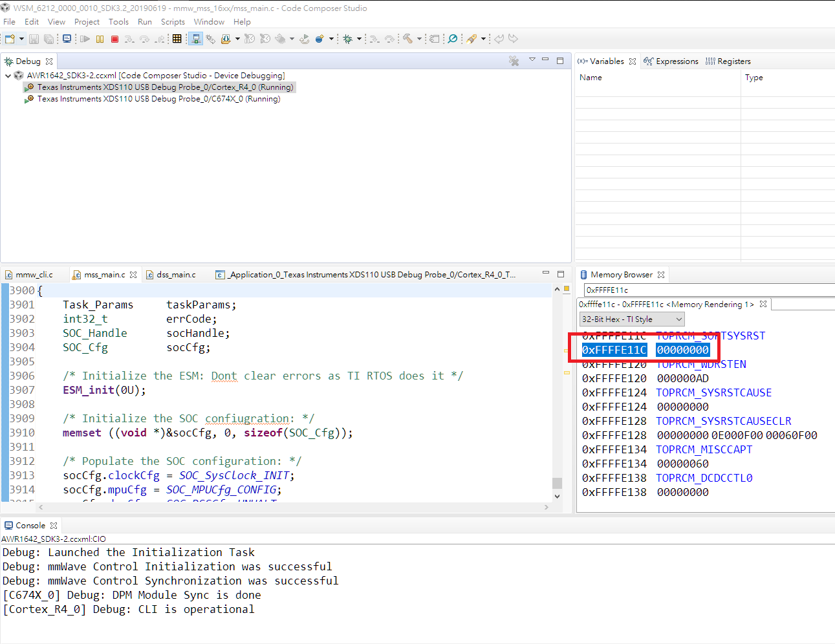Close the mss_main.c editor tab
The image size is (835, 644).
pos(133,275)
